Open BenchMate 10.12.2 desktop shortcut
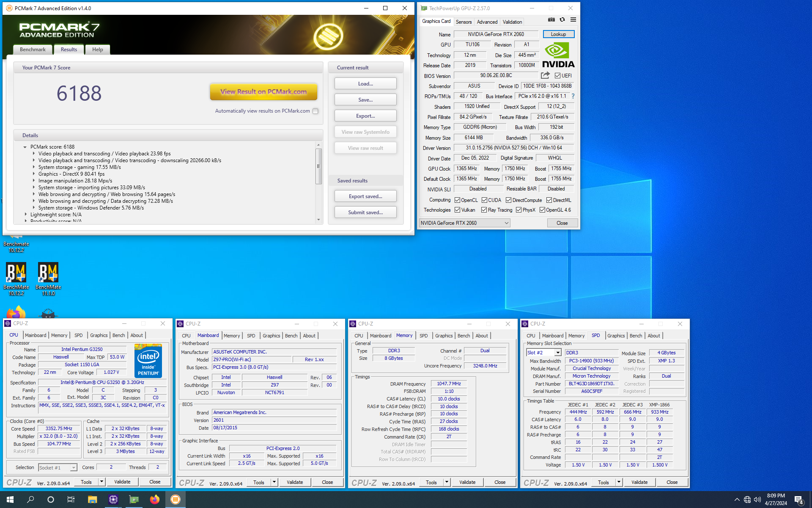Image resolution: width=812 pixels, height=508 pixels. 16,279
